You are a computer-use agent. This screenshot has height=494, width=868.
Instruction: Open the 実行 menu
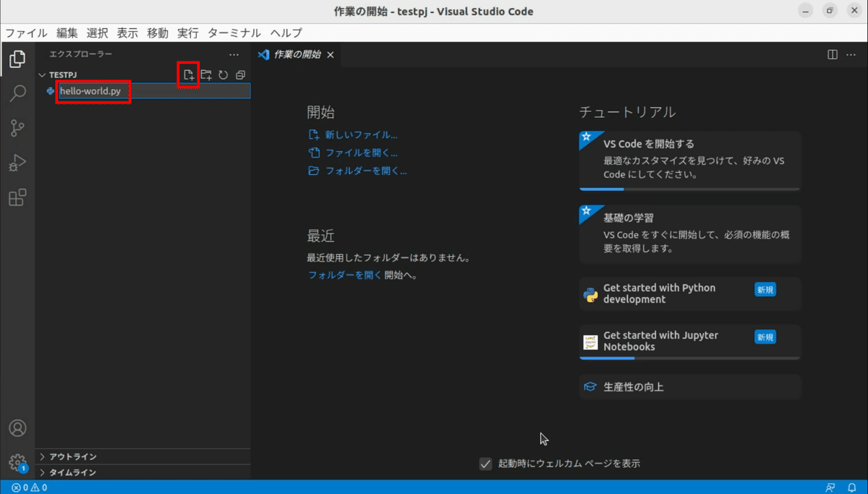click(187, 33)
